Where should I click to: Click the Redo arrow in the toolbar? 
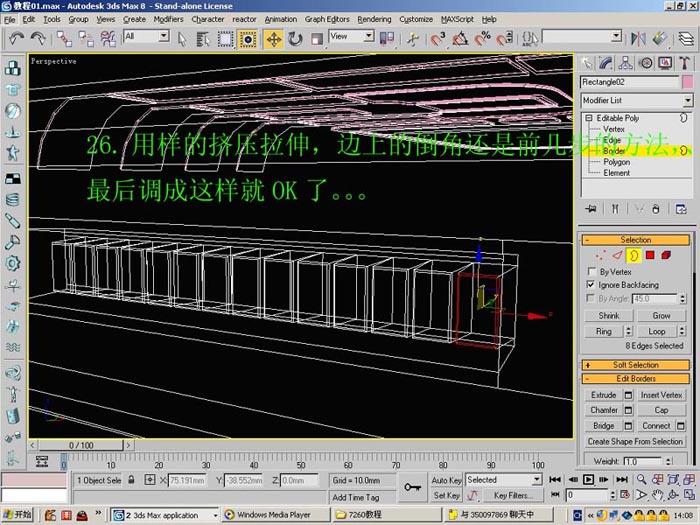(38, 39)
